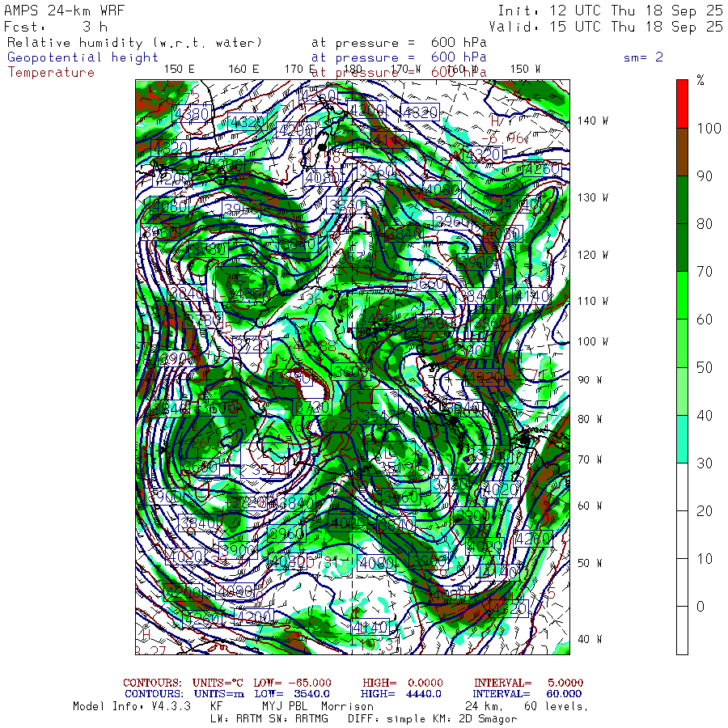Click the '160 E' longitude label
Screen dimensions: 728x728
point(243,70)
